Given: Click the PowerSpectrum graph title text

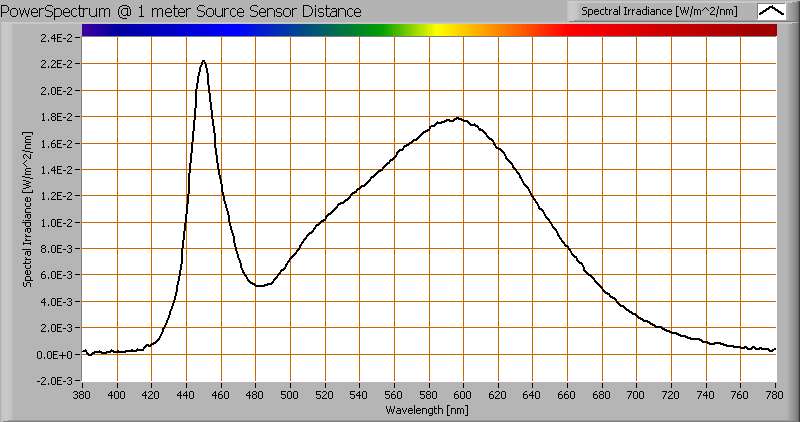Looking at the screenshot, I should [x=183, y=11].
